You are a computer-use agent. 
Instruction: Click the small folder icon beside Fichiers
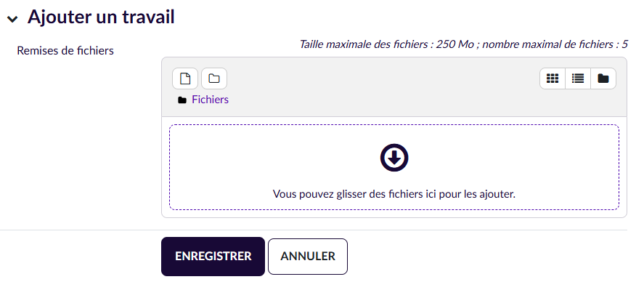[x=182, y=100]
